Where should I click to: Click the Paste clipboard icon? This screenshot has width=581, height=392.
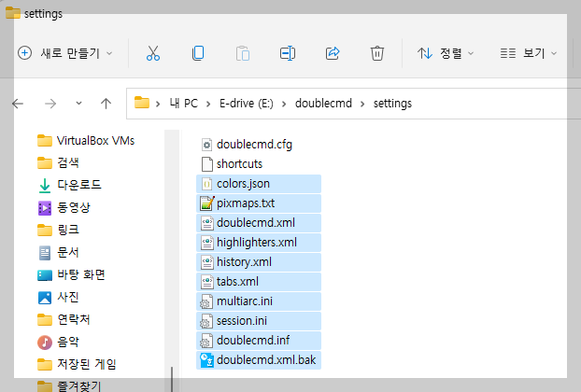pos(243,53)
